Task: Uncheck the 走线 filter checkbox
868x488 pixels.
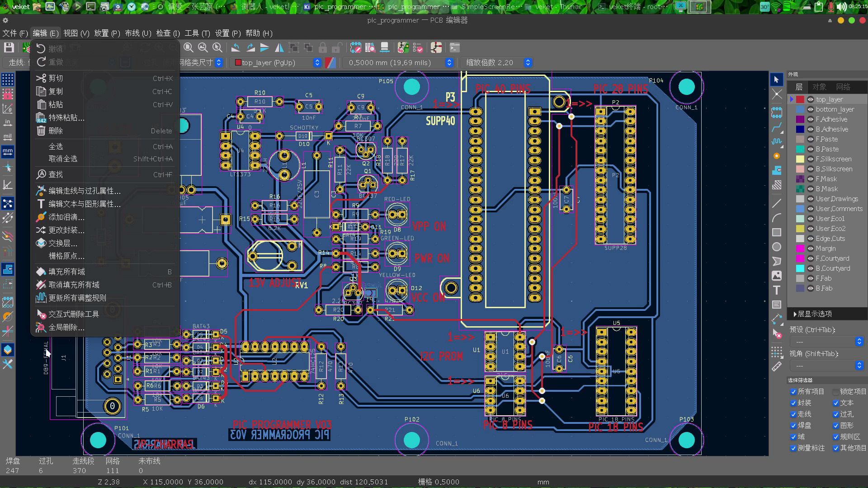Action: tap(793, 414)
